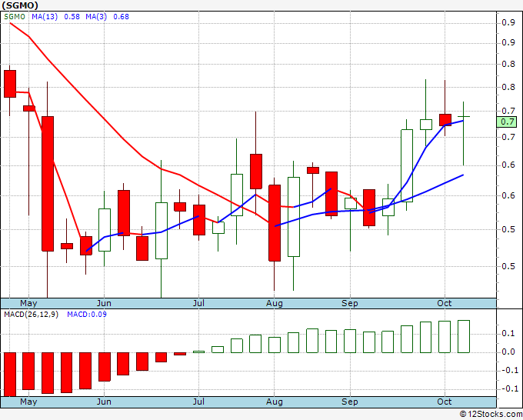Select the Aug marker on price timeline
Image resolution: width=523 pixels, height=420 pixels.
pyautogui.click(x=274, y=303)
